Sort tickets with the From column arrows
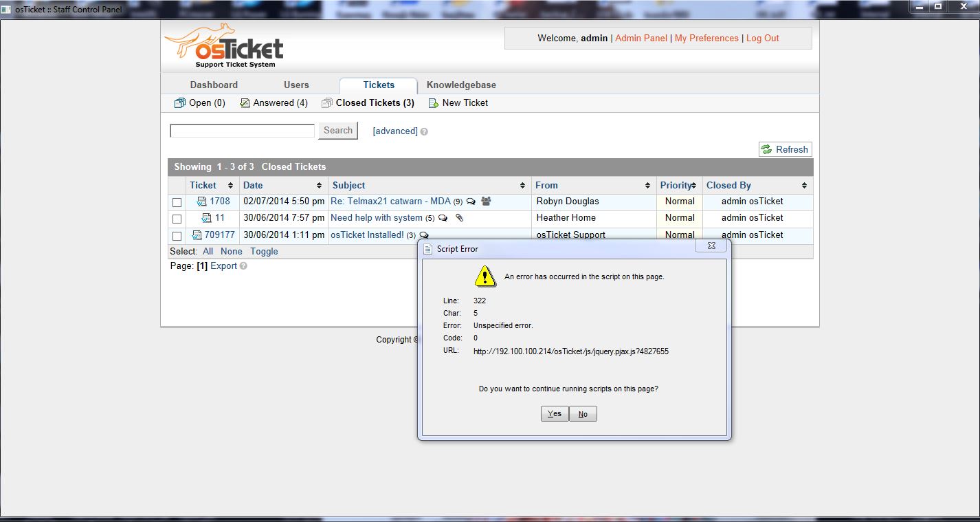 click(x=646, y=185)
